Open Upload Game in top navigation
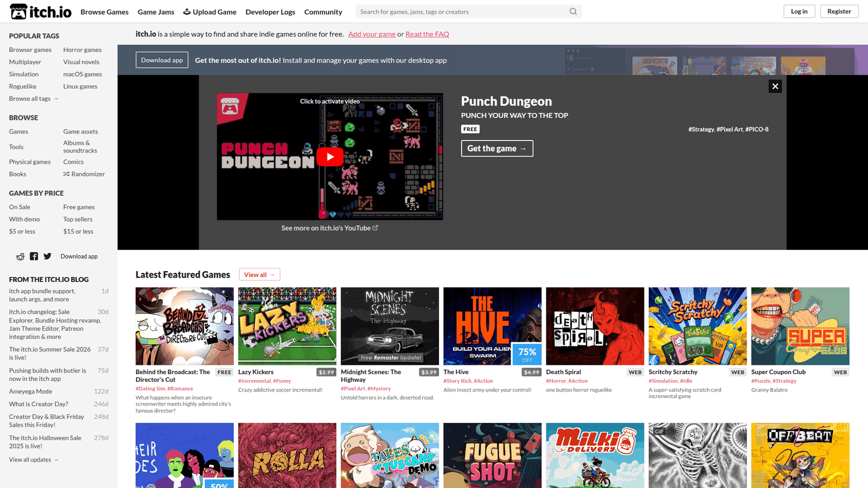 [x=209, y=12]
